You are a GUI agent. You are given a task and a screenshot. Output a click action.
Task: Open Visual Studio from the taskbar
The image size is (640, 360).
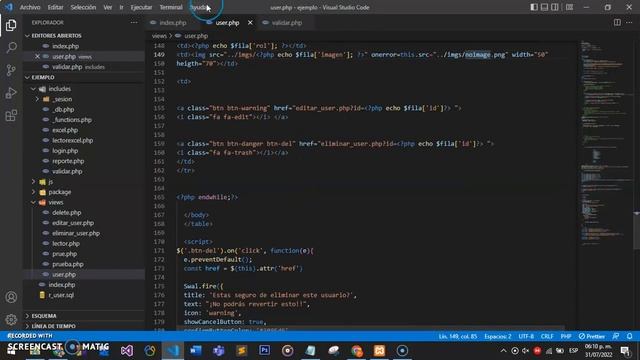click(x=127, y=351)
